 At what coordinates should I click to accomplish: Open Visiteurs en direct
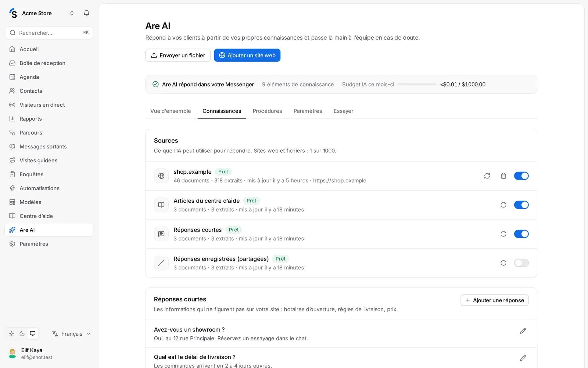click(x=49, y=105)
